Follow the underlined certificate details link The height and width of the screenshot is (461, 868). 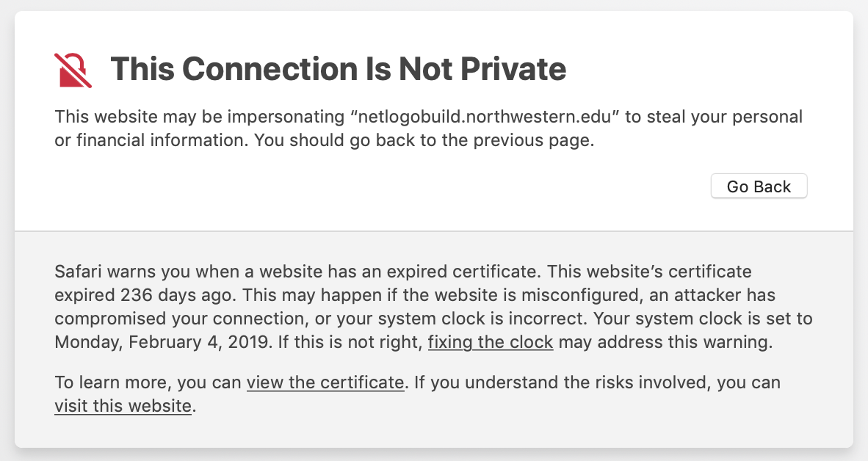325,382
